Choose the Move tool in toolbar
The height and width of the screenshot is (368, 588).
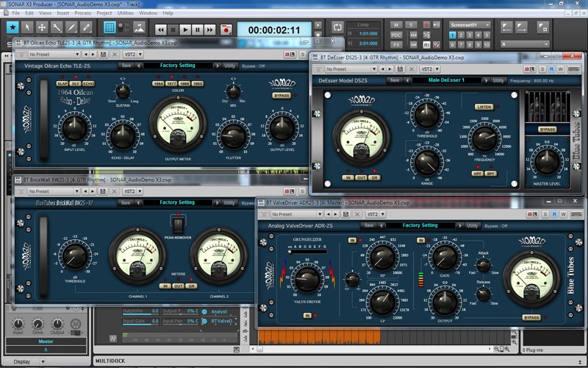(x=42, y=27)
